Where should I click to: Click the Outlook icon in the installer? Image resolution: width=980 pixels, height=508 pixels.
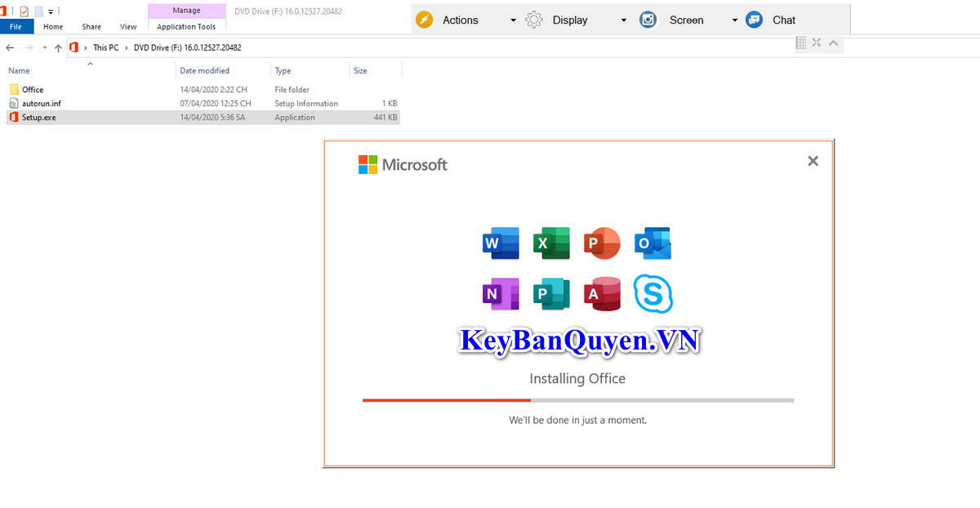coord(653,243)
